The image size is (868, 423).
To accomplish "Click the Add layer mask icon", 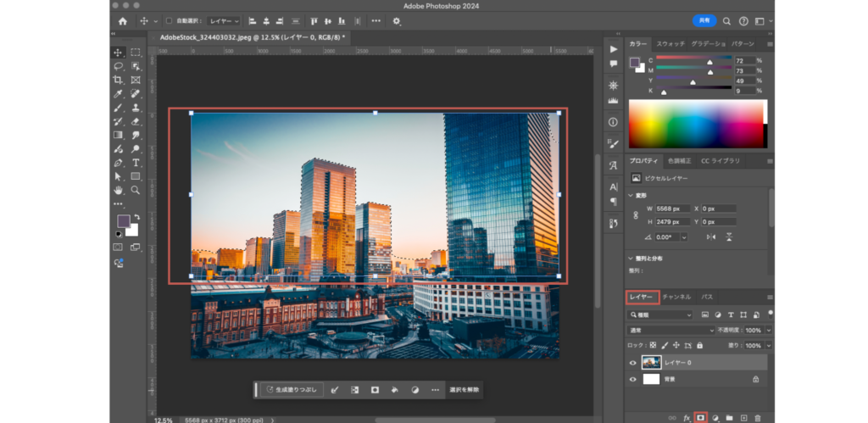I will 700,417.
